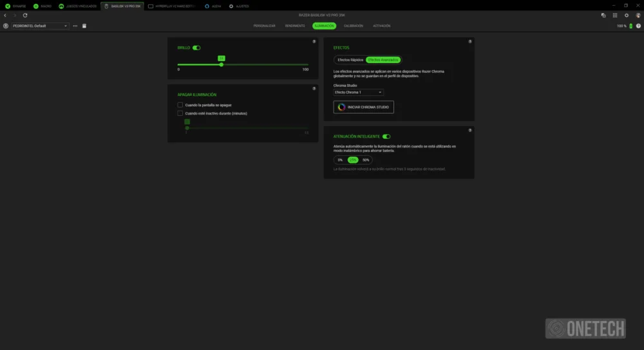
Task: Click the 100 % battery percentage text
Action: 621,26
